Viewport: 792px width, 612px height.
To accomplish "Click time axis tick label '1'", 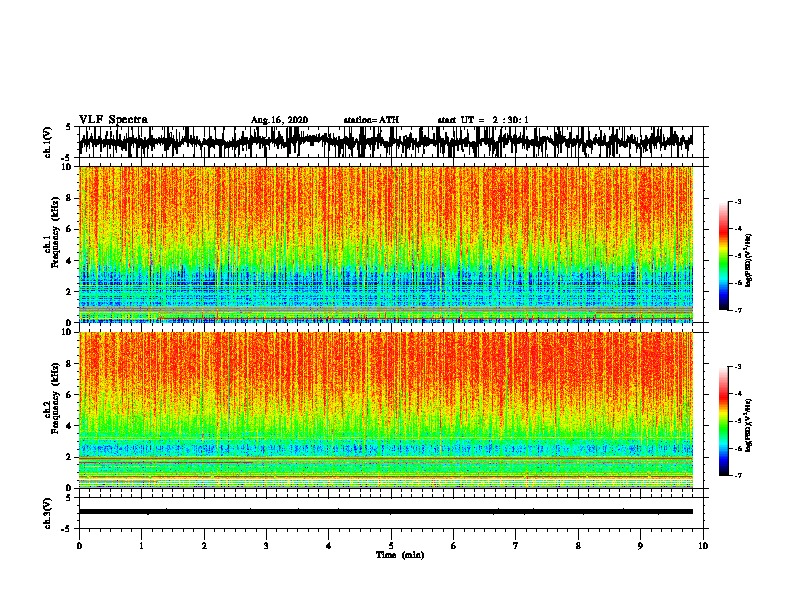I will [141, 545].
